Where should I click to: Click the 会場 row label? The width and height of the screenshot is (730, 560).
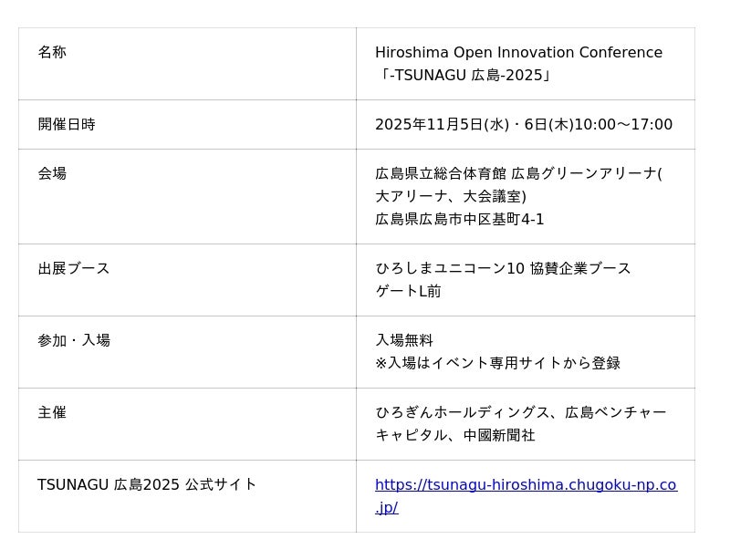pyautogui.click(x=52, y=173)
